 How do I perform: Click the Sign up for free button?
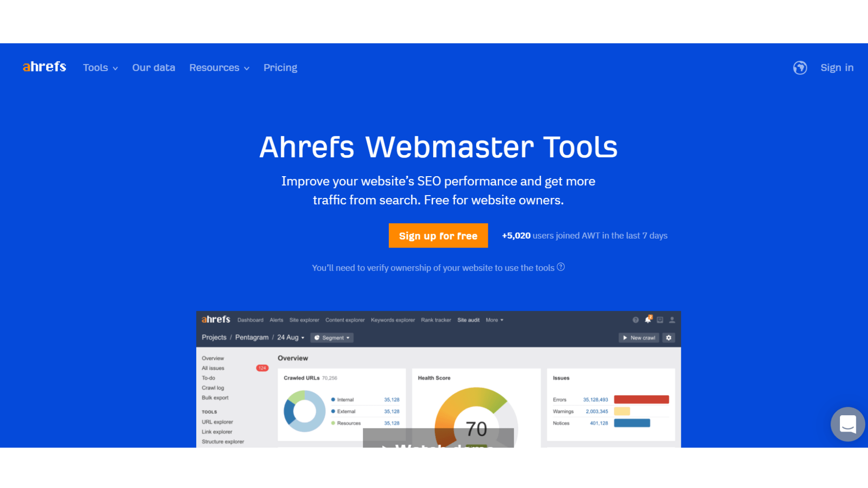point(438,235)
